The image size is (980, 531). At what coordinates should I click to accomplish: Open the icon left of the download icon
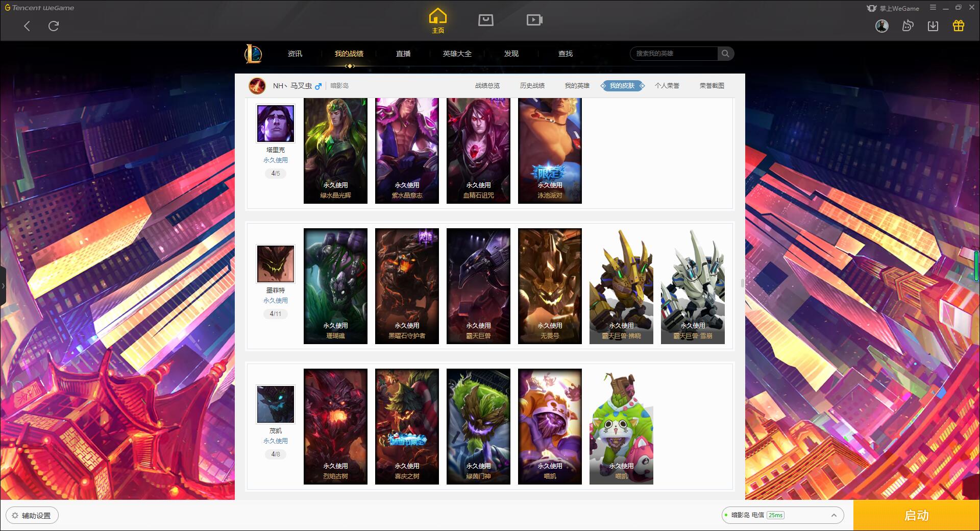908,26
